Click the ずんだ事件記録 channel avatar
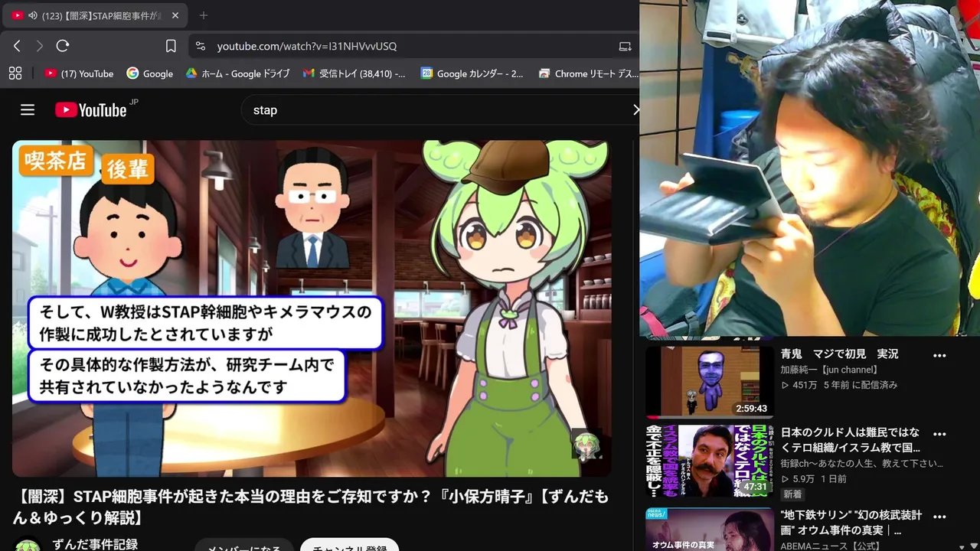The image size is (980, 551). click(x=28, y=546)
